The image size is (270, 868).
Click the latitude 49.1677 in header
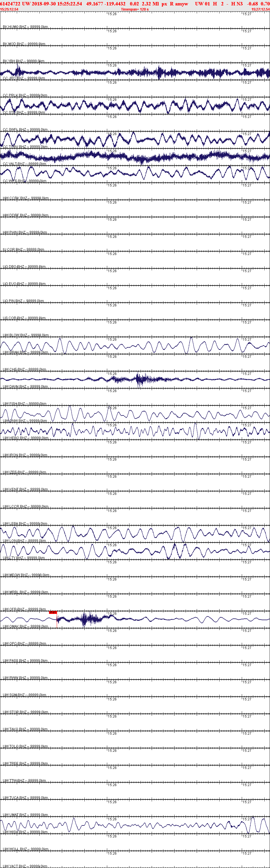95,4
